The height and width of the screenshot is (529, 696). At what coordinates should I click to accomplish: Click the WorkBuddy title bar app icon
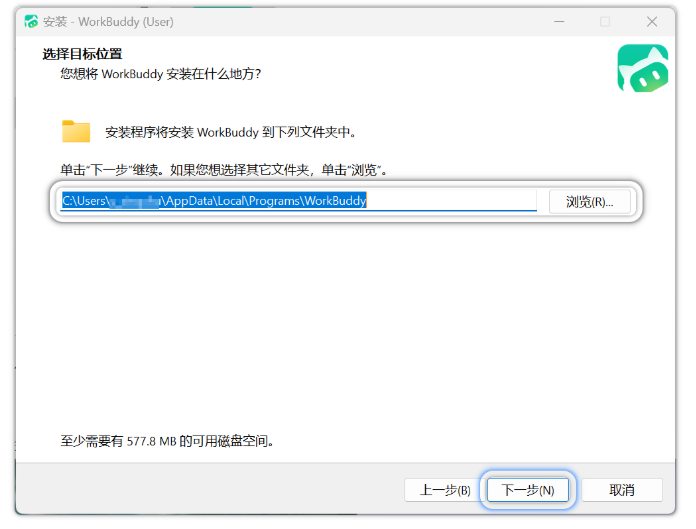click(x=31, y=21)
